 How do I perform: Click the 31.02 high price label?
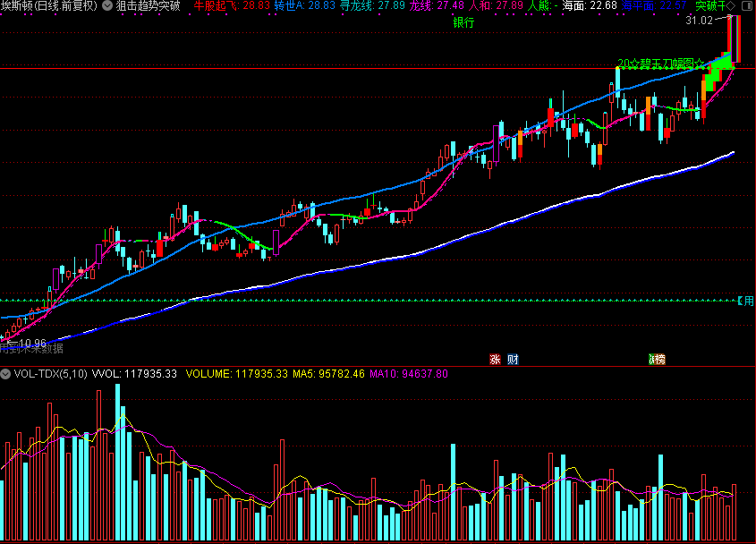[x=699, y=21]
